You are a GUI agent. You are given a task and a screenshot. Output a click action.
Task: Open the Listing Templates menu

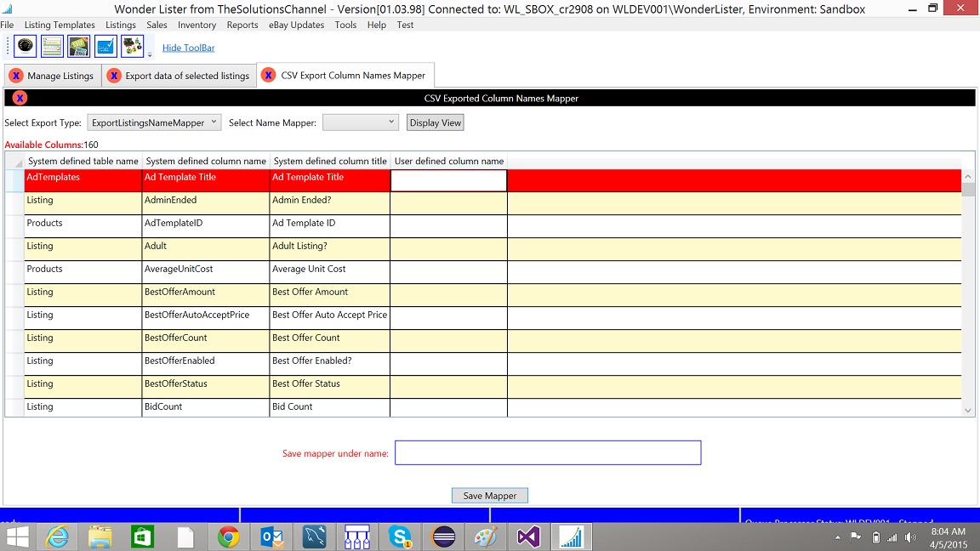click(60, 25)
